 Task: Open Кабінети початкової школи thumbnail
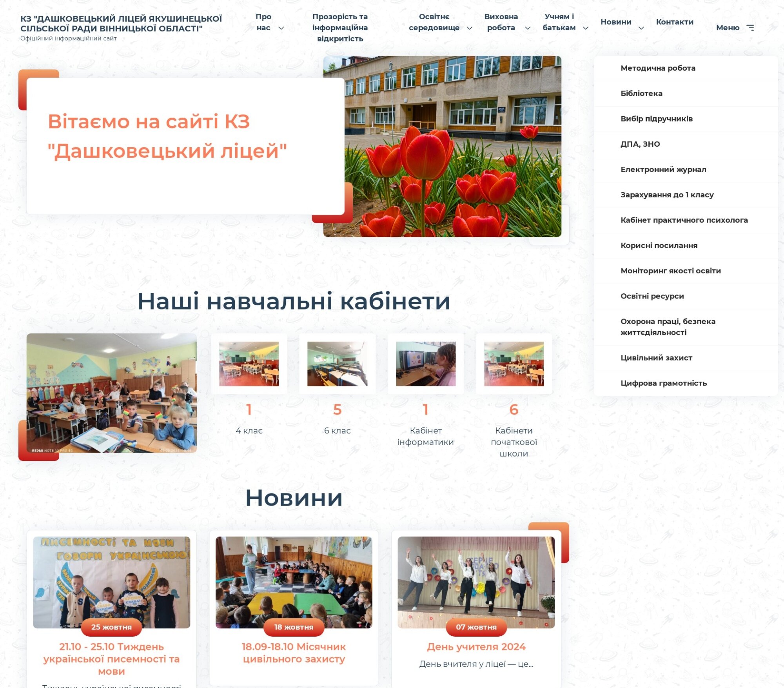click(x=514, y=364)
